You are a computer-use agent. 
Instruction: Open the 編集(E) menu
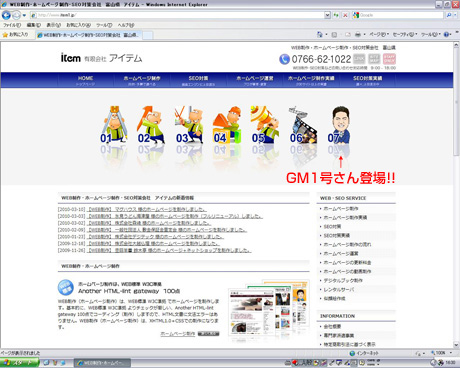[x=34, y=25]
